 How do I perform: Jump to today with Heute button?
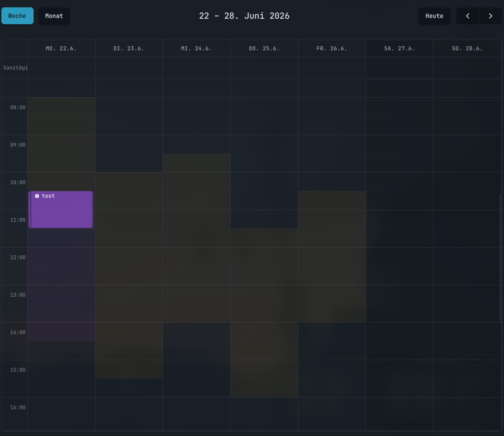point(434,16)
